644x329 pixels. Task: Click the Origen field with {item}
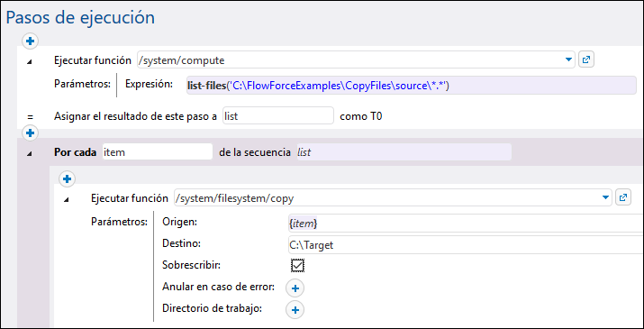coord(466,224)
